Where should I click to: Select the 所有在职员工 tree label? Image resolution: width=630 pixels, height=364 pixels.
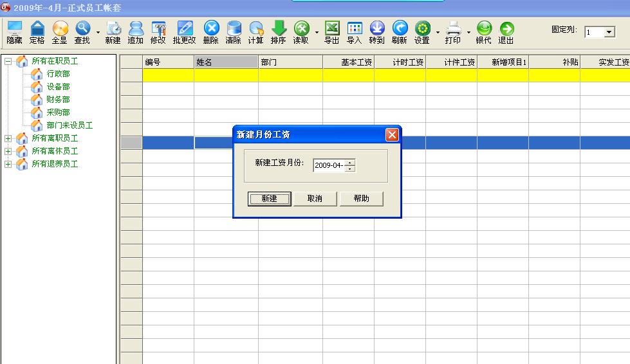tap(55, 61)
